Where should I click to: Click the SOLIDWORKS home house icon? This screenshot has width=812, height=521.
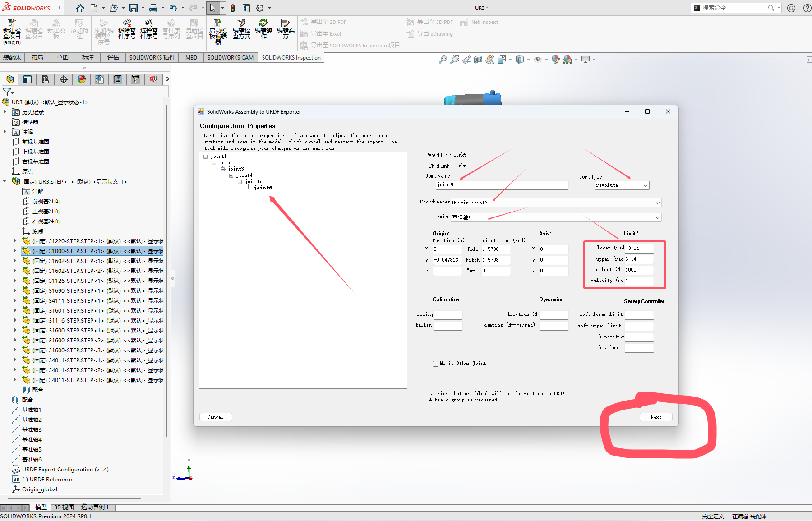pyautogui.click(x=80, y=8)
